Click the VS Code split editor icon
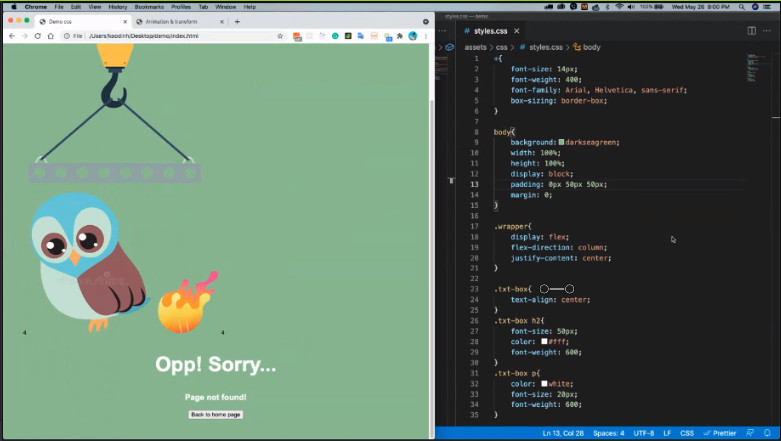Screen dimensions: 781x441 (x=752, y=31)
